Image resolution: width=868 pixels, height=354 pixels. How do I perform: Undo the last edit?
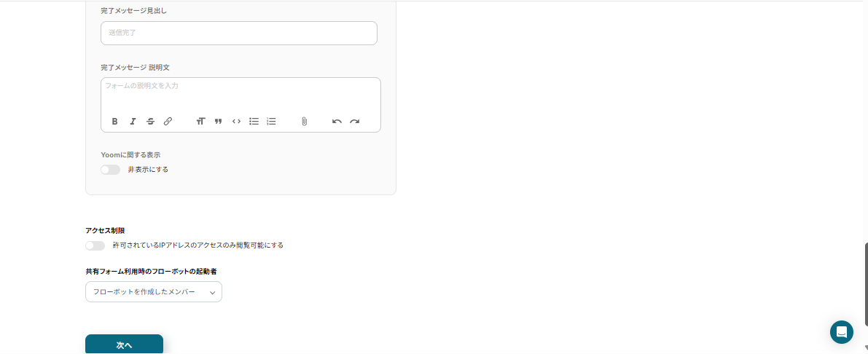(337, 121)
